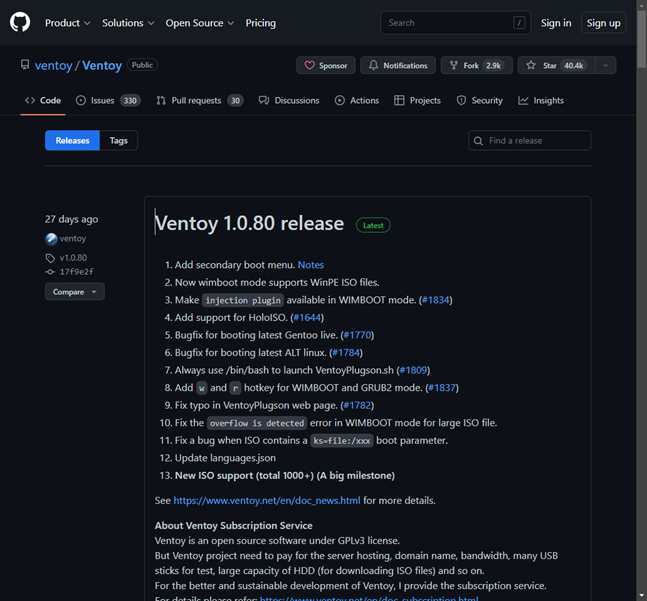647x601 pixels.
Task: Open the Insights tab
Action: coord(541,100)
